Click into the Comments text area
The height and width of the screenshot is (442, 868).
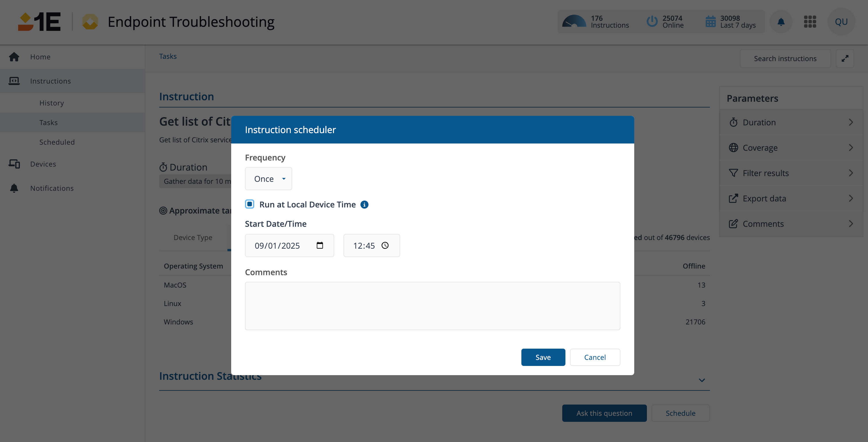coord(432,306)
